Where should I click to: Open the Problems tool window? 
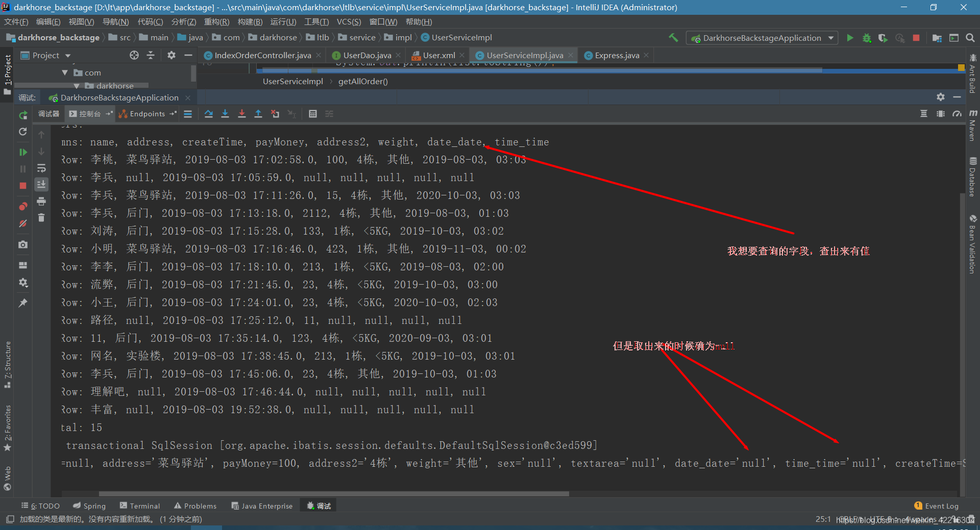(x=195, y=506)
